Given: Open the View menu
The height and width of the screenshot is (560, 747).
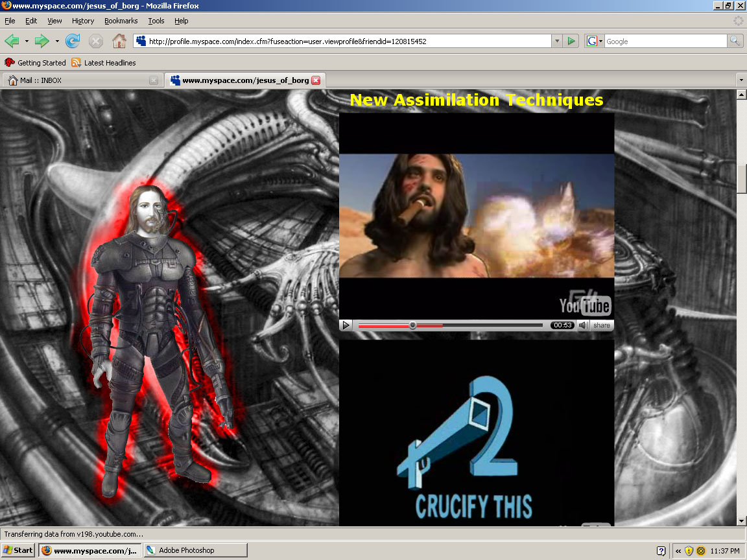Looking at the screenshot, I should coord(54,21).
